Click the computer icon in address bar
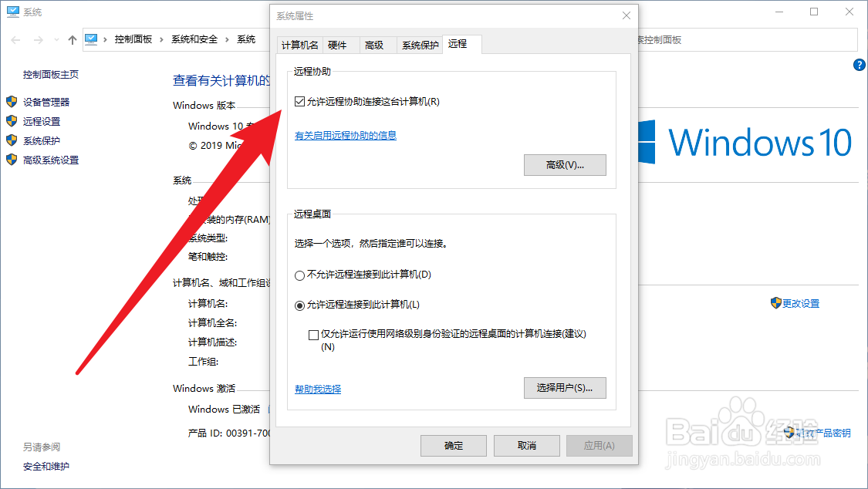This screenshot has width=868, height=489. pyautogui.click(x=91, y=39)
